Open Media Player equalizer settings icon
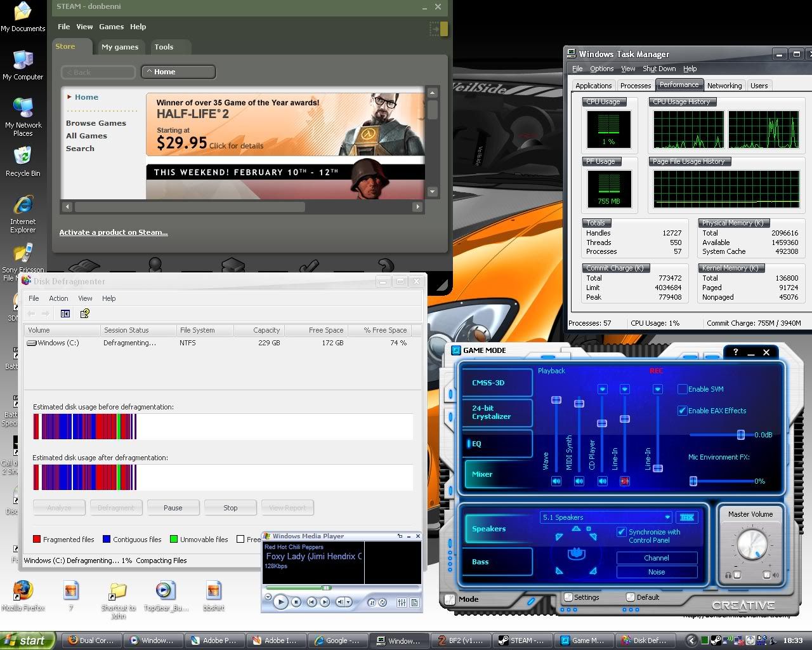This screenshot has width=812, height=650. click(402, 602)
